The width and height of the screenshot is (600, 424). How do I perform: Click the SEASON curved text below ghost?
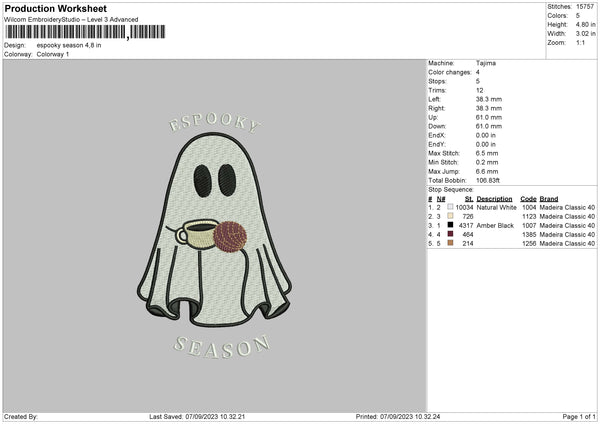pyautogui.click(x=220, y=346)
